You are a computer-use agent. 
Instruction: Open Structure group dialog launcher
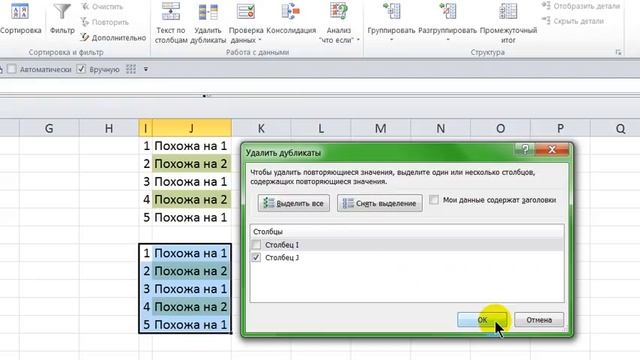tap(618, 52)
